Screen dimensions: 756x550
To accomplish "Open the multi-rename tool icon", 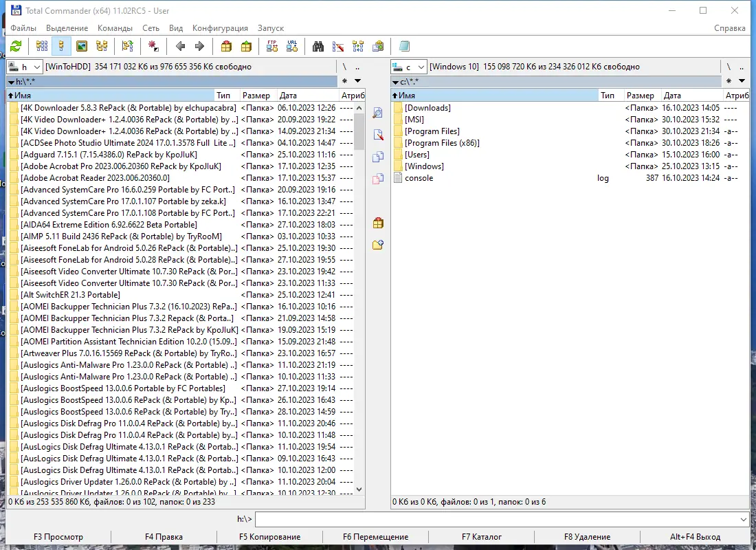I will tap(338, 46).
